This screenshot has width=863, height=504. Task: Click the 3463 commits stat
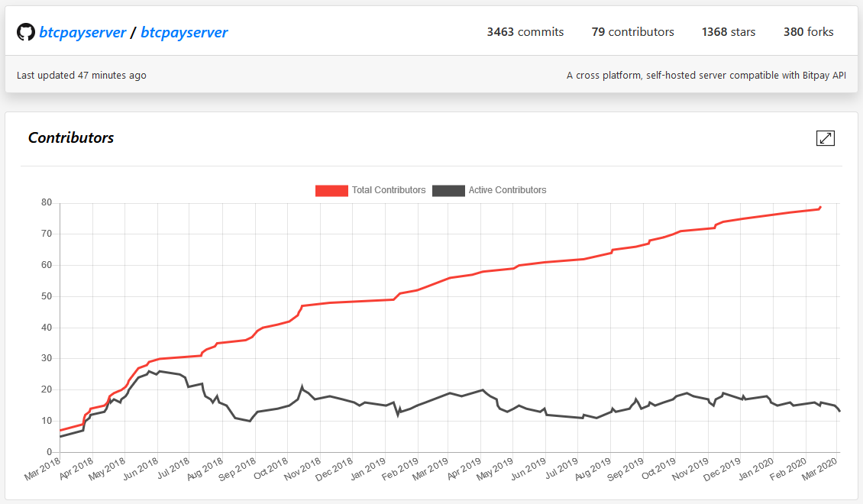(525, 32)
